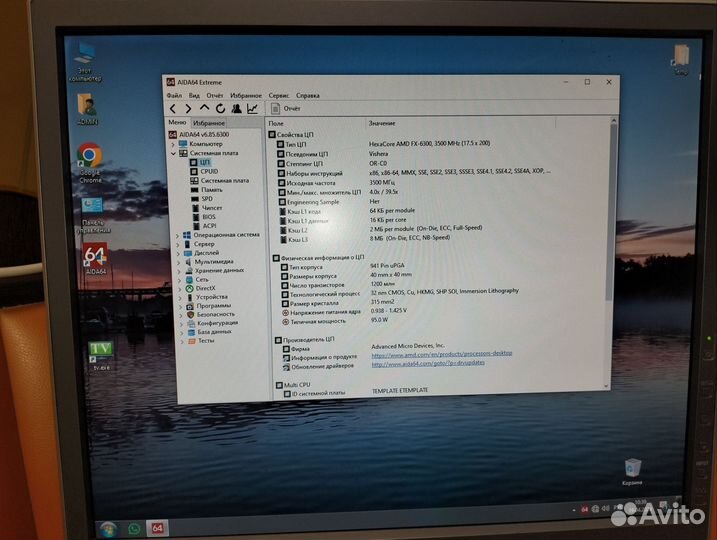717x540 pixels.
Task: Open the ADMIN user folder icon
Action: tap(87, 110)
